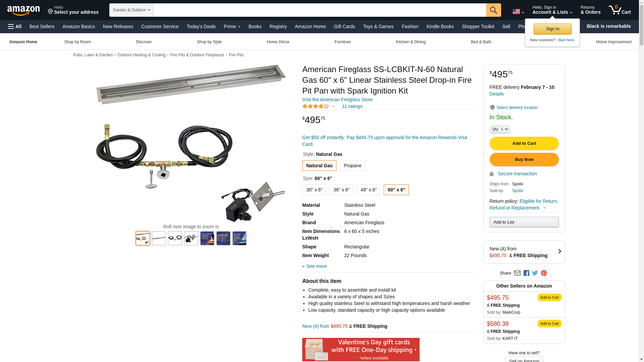Viewport: 644px width, 362px height.
Task: Open Today's Deals in the nav bar
Action: [201, 26]
